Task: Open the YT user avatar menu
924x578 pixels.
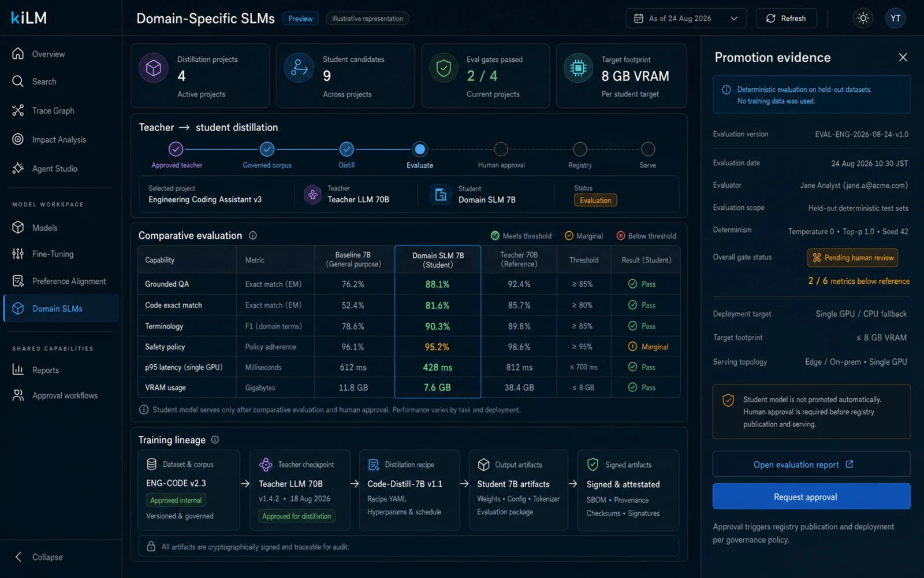Action: pos(895,18)
